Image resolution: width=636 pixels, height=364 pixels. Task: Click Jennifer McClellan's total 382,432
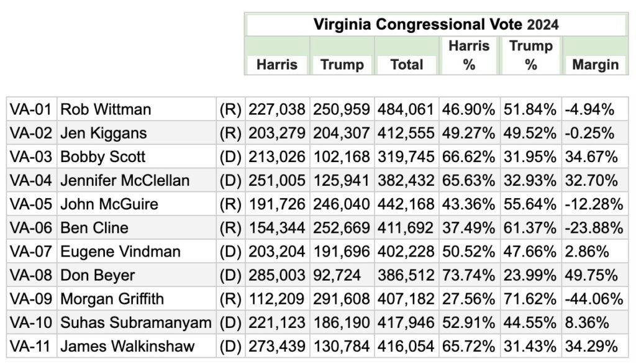click(x=406, y=181)
